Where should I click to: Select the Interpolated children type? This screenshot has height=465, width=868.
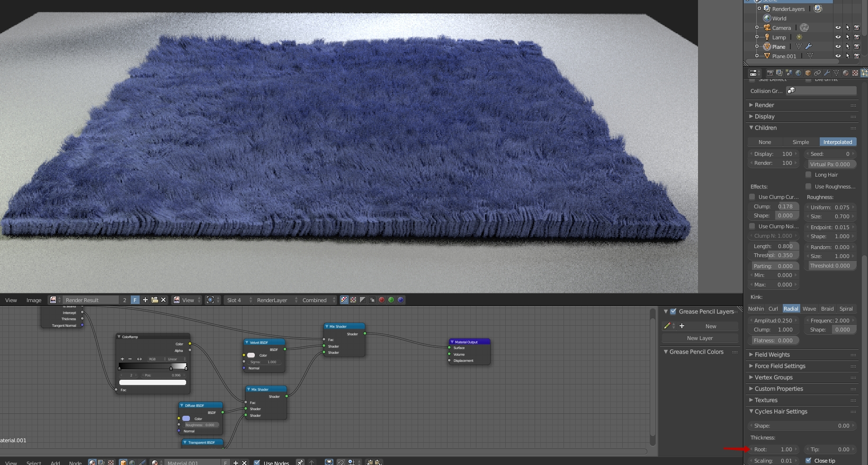coord(837,142)
